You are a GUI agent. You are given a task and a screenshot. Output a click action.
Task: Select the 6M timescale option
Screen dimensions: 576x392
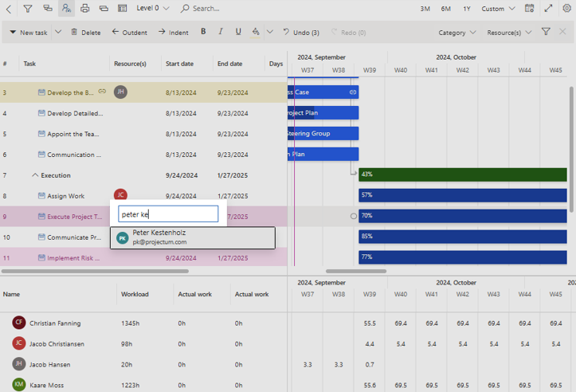click(x=446, y=9)
